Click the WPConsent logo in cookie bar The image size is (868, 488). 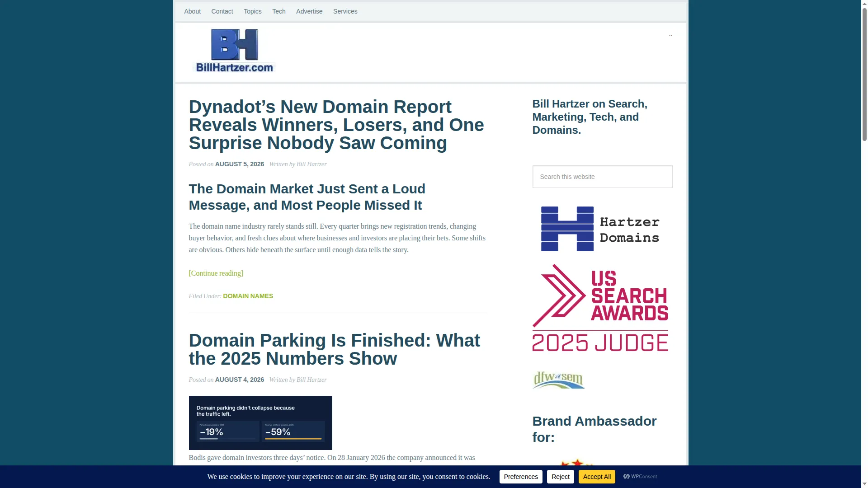640,476
